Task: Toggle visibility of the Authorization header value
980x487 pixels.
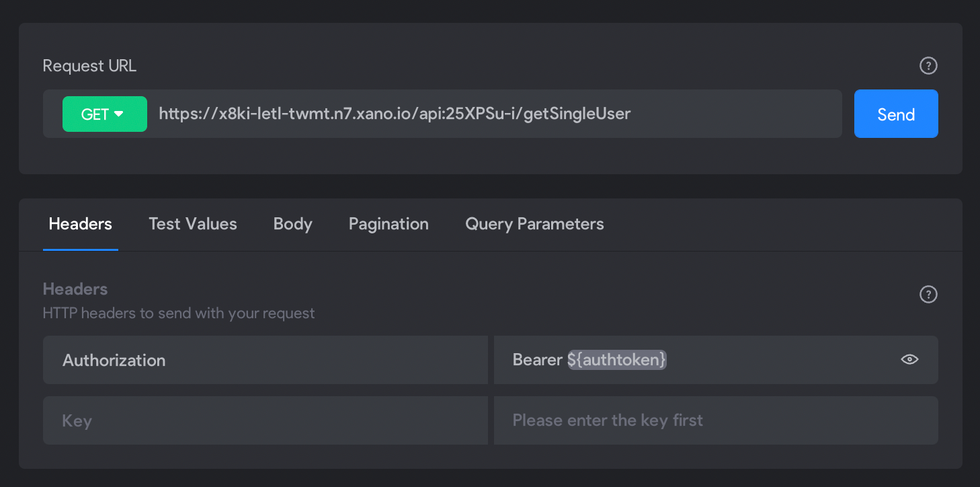Action: (x=909, y=360)
